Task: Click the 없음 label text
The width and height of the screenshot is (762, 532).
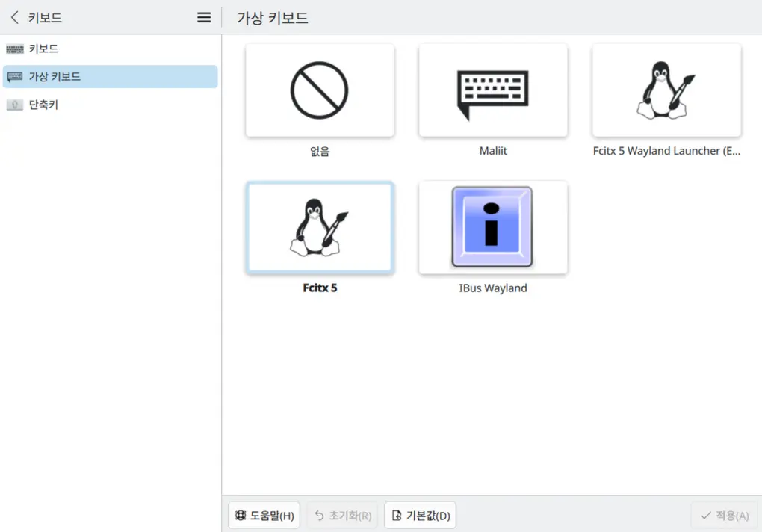Action: coord(320,151)
